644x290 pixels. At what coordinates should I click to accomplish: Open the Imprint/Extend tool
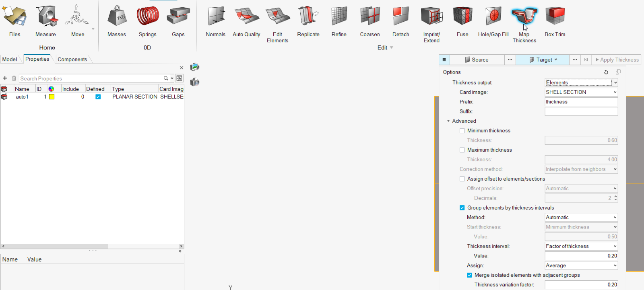[431, 23]
